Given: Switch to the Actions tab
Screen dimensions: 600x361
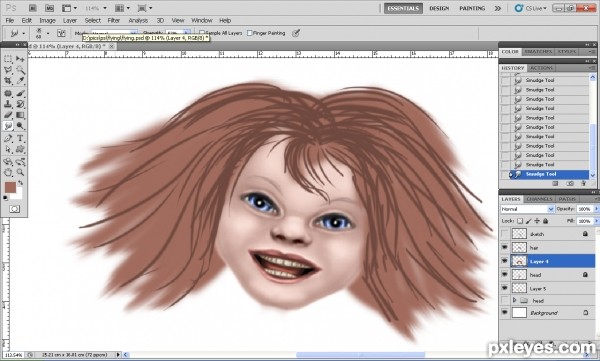Looking at the screenshot, I should click(x=541, y=68).
